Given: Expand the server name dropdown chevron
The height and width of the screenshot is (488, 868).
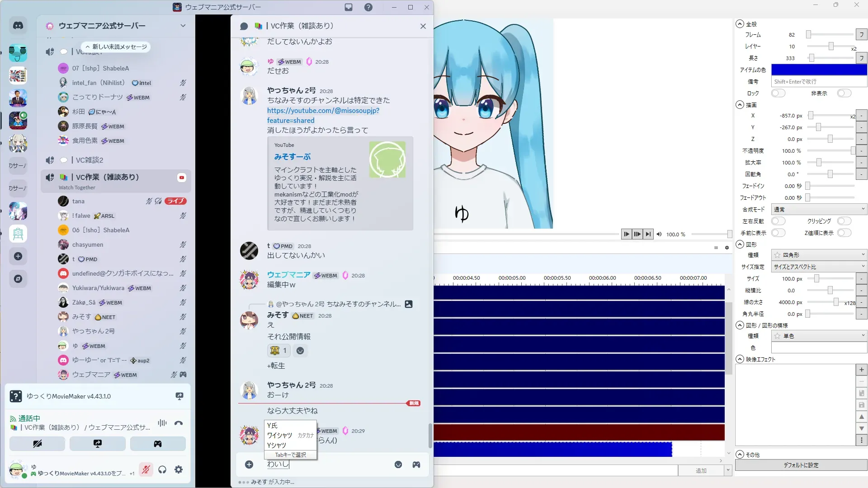Looking at the screenshot, I should click(183, 26).
